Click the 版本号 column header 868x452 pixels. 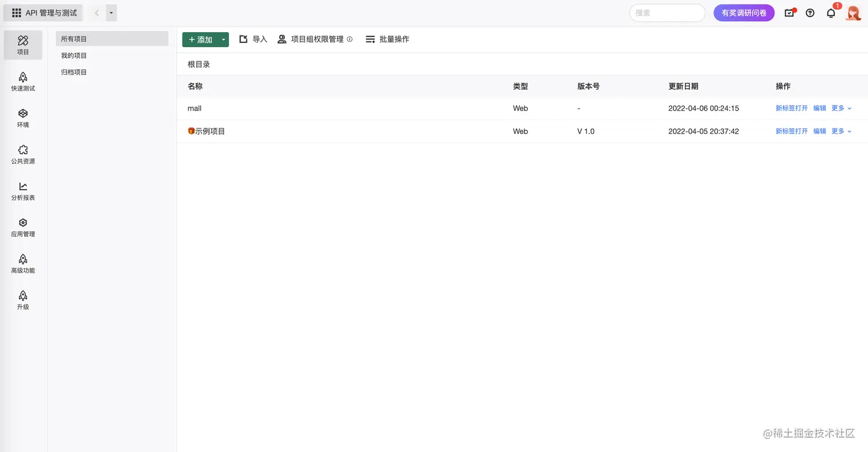tap(588, 87)
